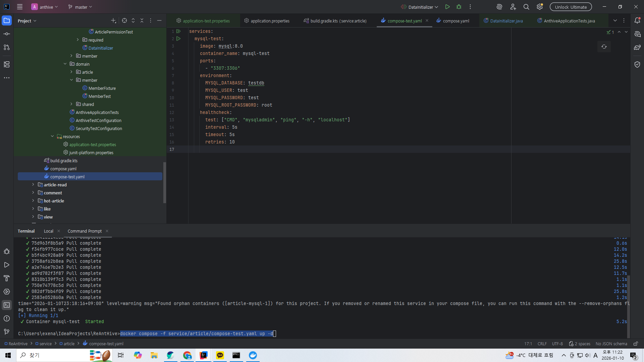Toggle Terminal tool window button

pyautogui.click(x=7, y=305)
